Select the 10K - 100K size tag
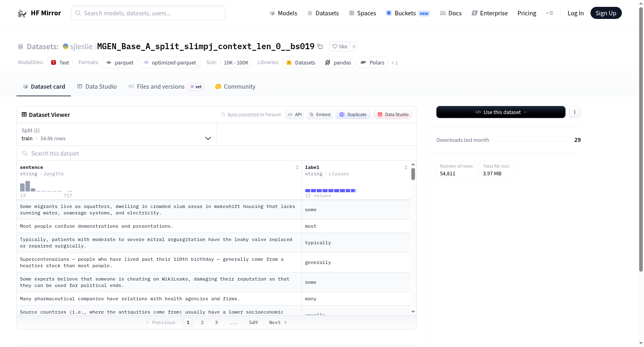This screenshot has width=644, height=347. pyautogui.click(x=236, y=62)
